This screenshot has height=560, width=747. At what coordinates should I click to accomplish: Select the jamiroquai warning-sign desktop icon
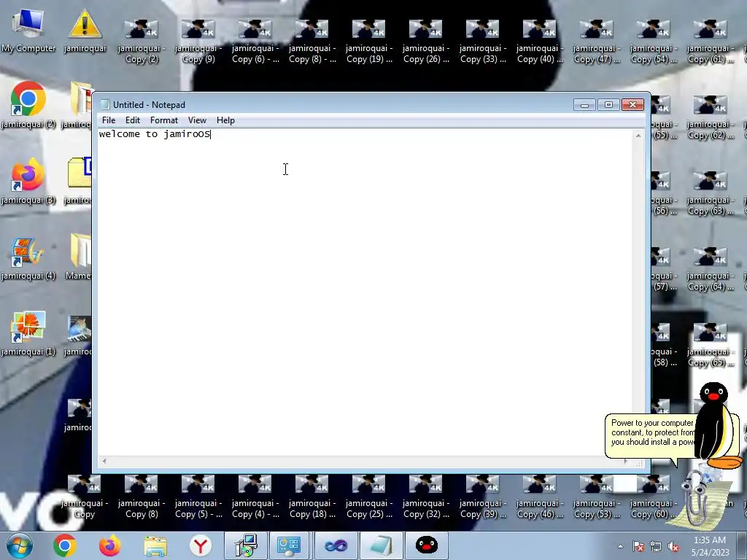(x=85, y=31)
